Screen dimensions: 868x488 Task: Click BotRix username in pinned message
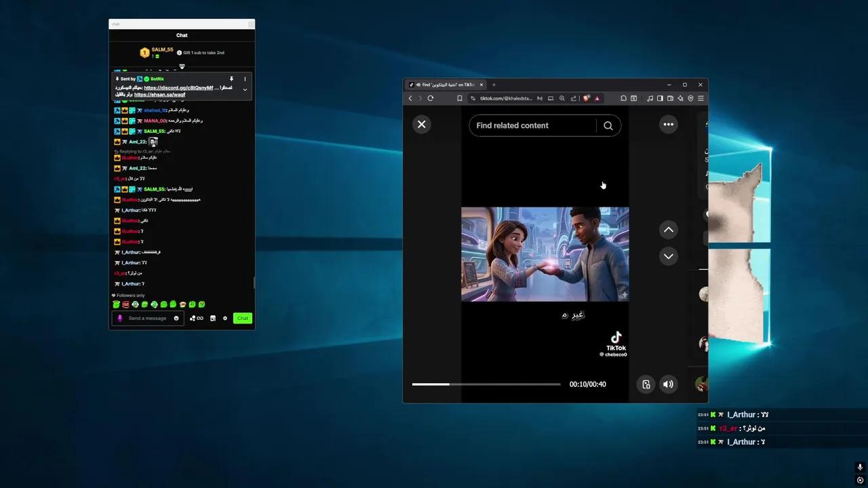click(157, 79)
